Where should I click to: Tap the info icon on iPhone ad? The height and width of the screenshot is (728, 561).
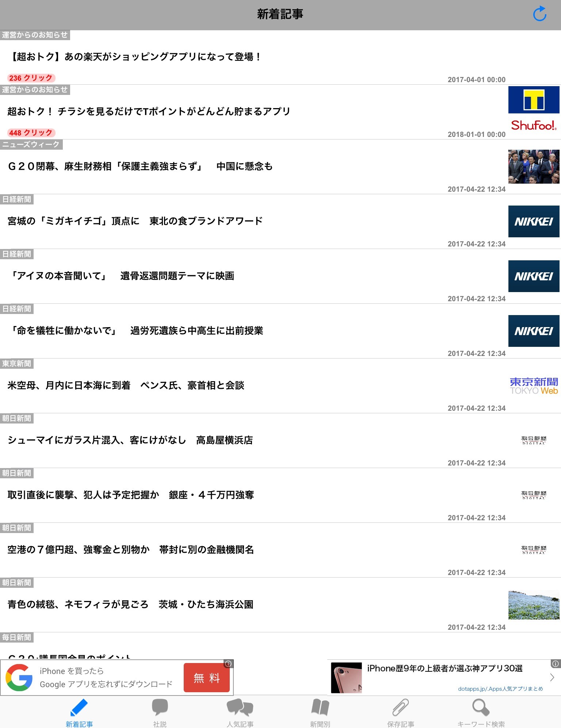[x=556, y=664]
